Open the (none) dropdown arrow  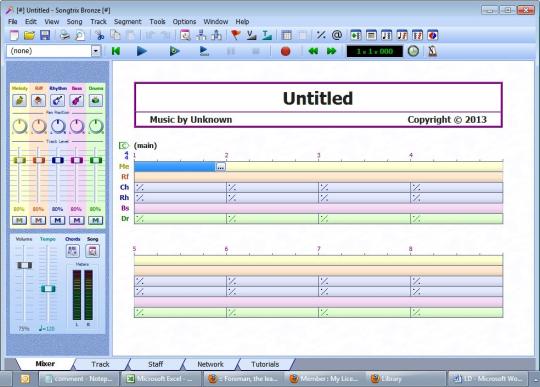click(x=96, y=51)
